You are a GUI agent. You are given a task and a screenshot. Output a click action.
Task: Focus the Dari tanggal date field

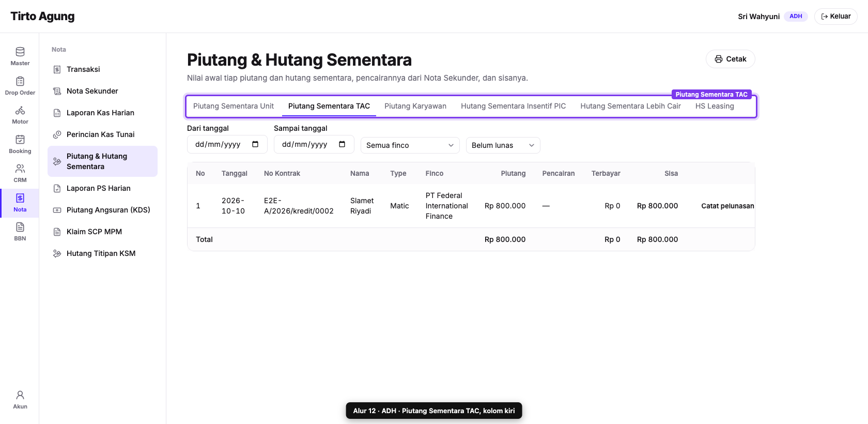coord(227,144)
